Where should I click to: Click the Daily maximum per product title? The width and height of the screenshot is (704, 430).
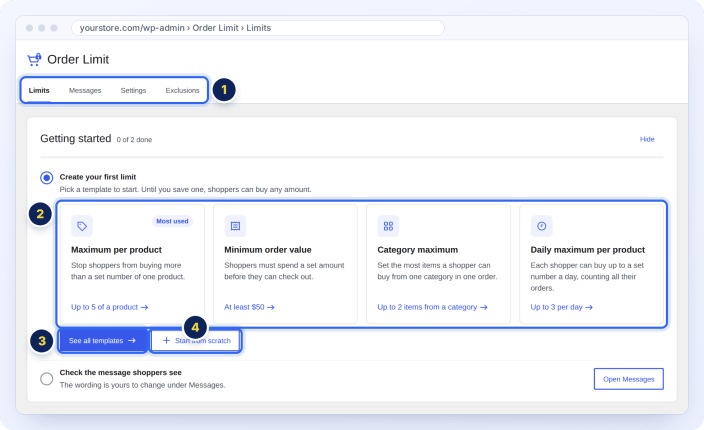[x=587, y=250]
